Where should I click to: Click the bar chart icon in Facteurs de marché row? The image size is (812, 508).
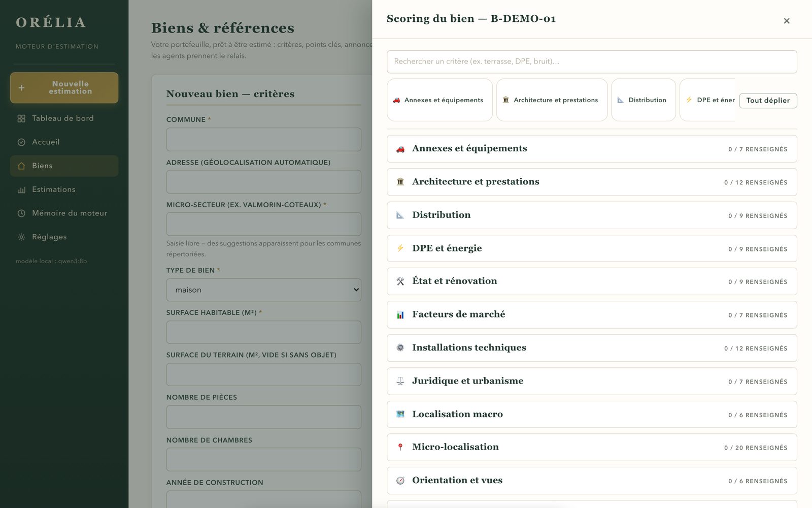pos(400,315)
